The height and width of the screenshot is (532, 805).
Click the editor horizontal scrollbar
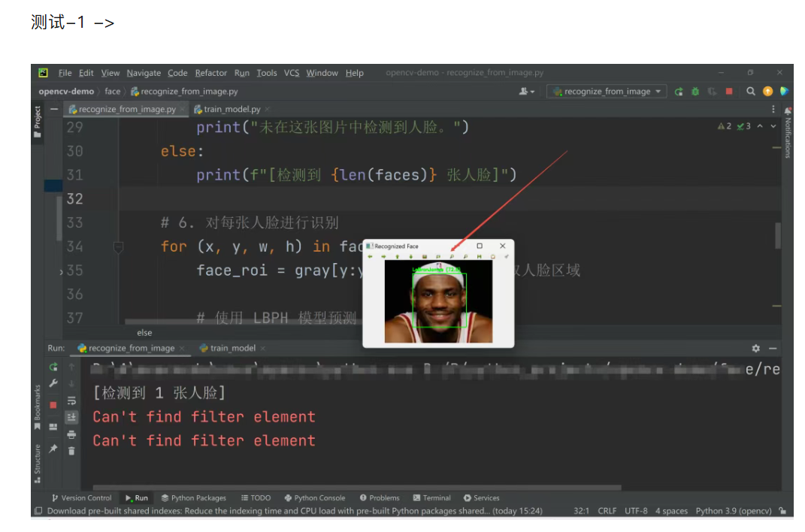tap(244, 322)
